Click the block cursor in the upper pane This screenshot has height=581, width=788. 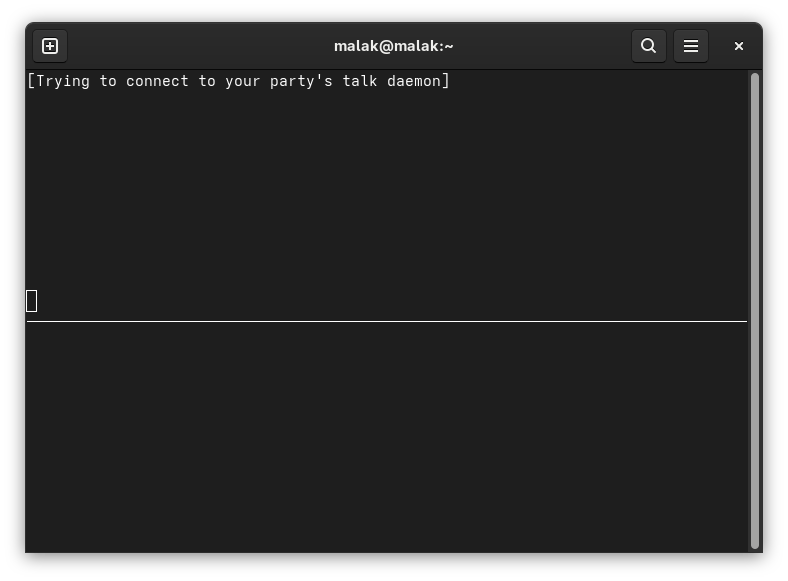[32, 301]
